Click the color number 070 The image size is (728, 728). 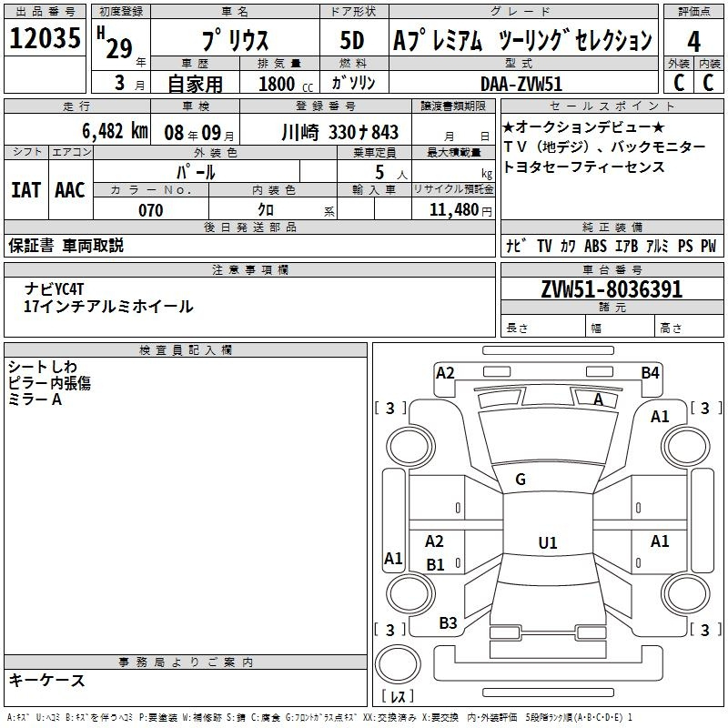pos(150,210)
